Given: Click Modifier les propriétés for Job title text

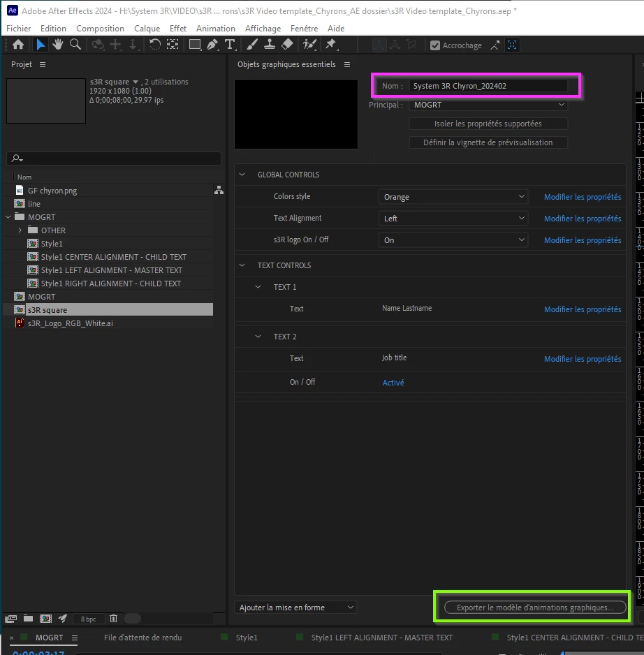Looking at the screenshot, I should pos(582,359).
